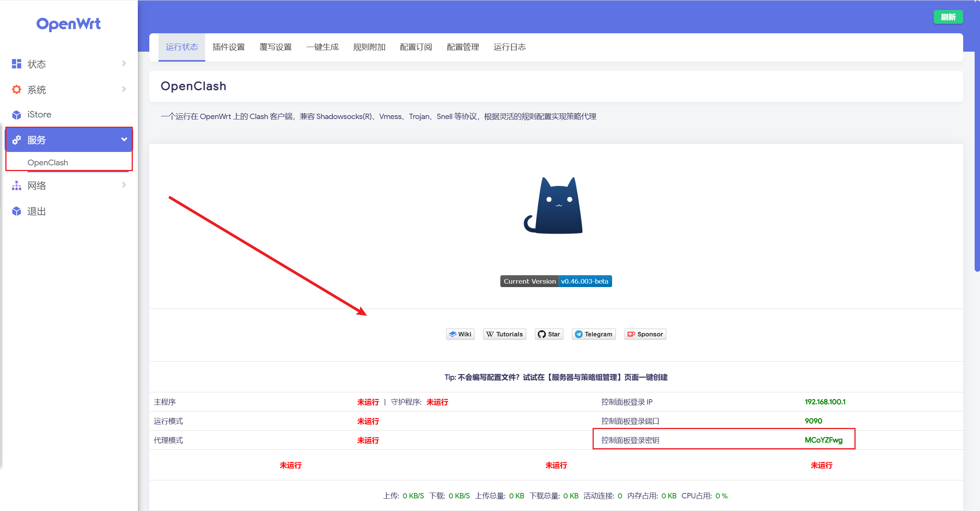Open the Telegram link label
The width and height of the screenshot is (980, 511).
point(598,334)
